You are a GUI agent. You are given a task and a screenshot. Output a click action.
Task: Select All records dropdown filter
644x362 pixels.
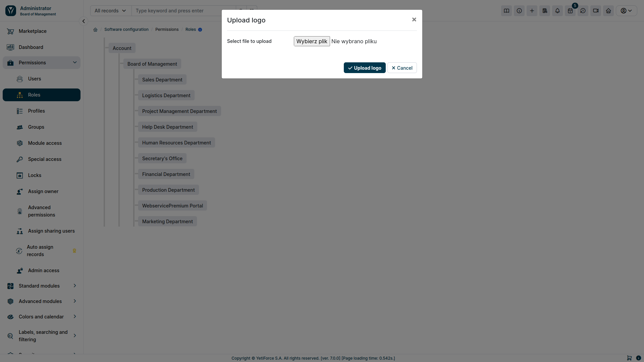pos(110,10)
